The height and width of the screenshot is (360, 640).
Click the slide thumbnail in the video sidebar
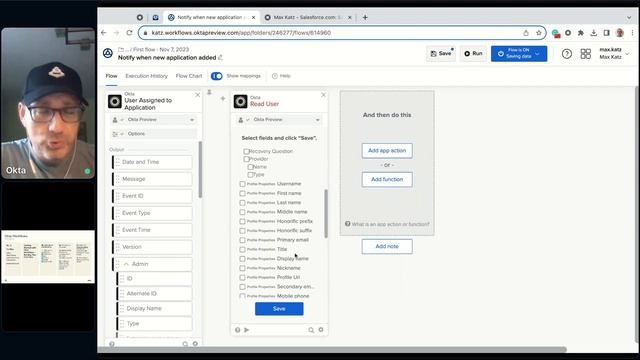click(x=48, y=257)
